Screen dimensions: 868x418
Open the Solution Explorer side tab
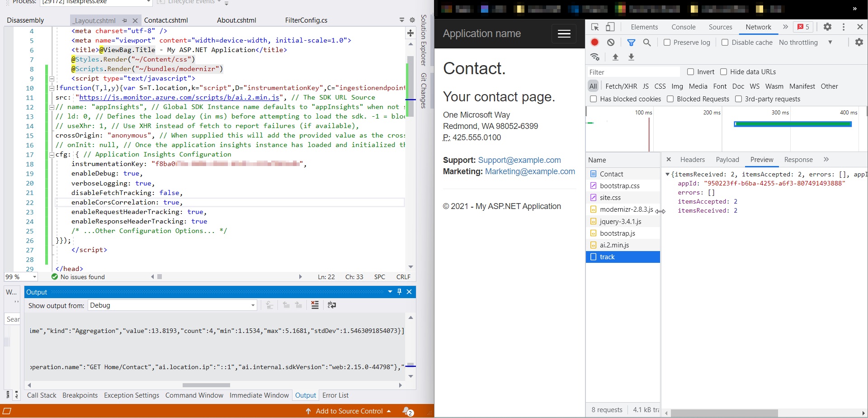(x=424, y=40)
